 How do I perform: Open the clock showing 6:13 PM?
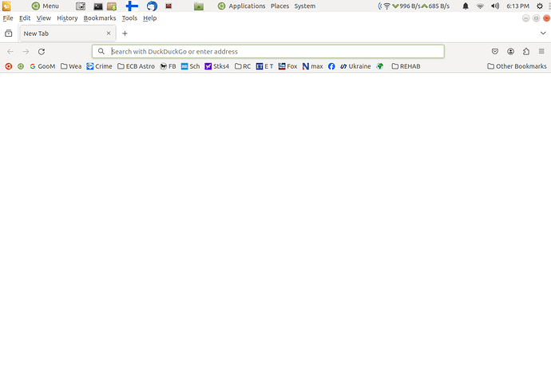(x=517, y=6)
